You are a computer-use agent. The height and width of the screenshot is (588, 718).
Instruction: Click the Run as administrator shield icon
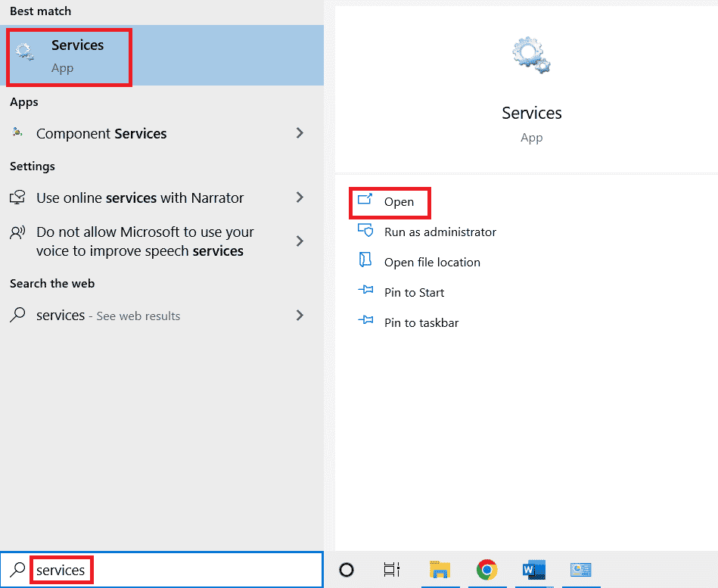click(x=365, y=230)
